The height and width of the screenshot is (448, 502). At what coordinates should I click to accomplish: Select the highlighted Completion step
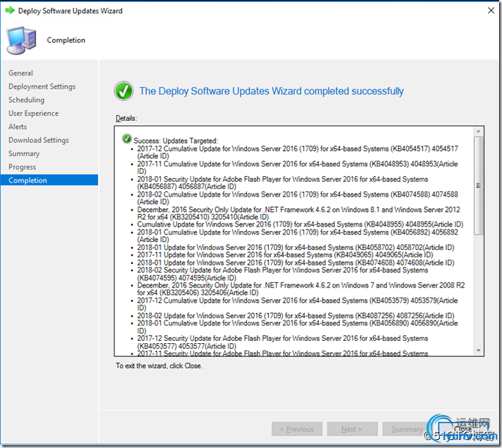click(x=49, y=180)
